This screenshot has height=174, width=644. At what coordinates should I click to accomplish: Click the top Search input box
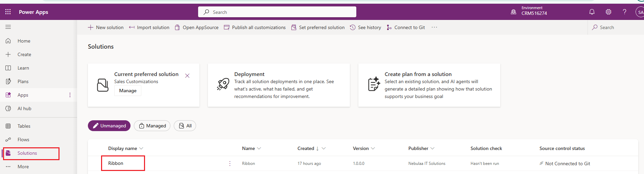[277, 12]
